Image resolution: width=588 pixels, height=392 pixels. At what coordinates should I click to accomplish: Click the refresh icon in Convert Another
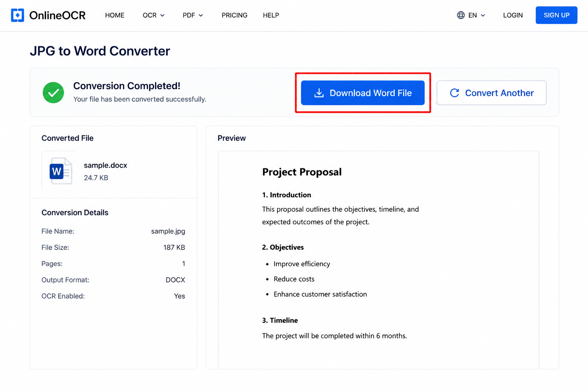[x=454, y=93]
